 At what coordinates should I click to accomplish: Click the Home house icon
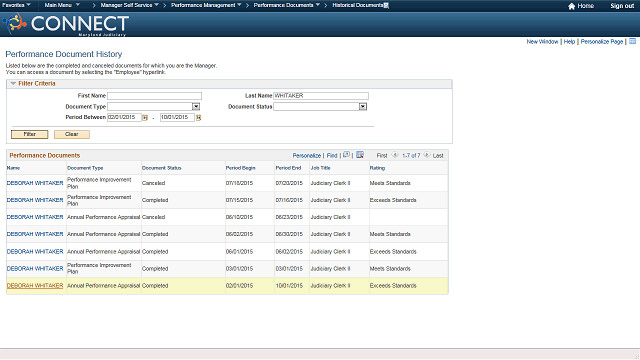[571, 6]
